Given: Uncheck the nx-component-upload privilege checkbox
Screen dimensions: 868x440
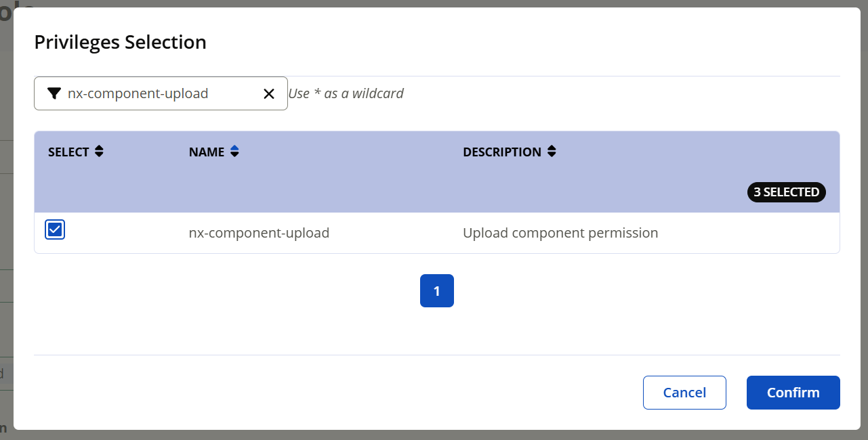Looking at the screenshot, I should pyautogui.click(x=55, y=230).
